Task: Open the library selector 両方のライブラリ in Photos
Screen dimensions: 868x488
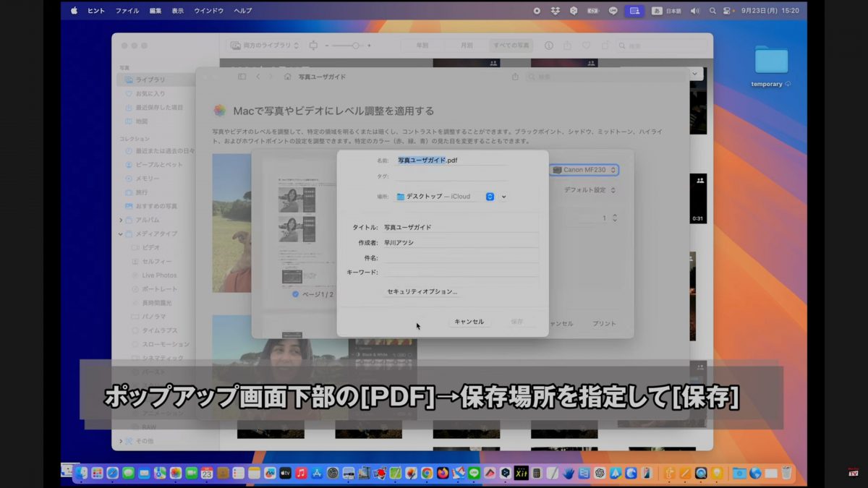Action: click(265, 46)
